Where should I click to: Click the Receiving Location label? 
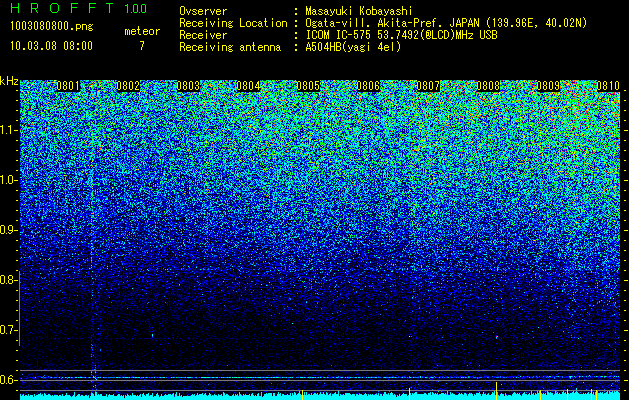click(x=233, y=23)
